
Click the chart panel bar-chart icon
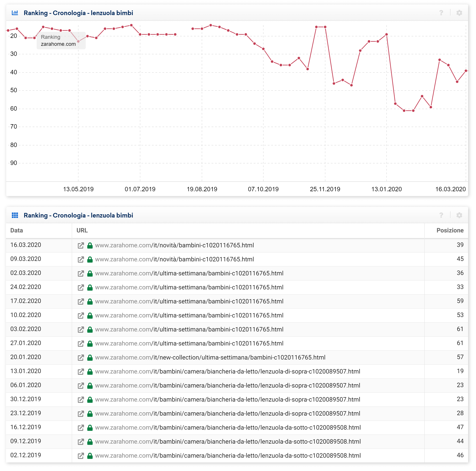click(15, 12)
